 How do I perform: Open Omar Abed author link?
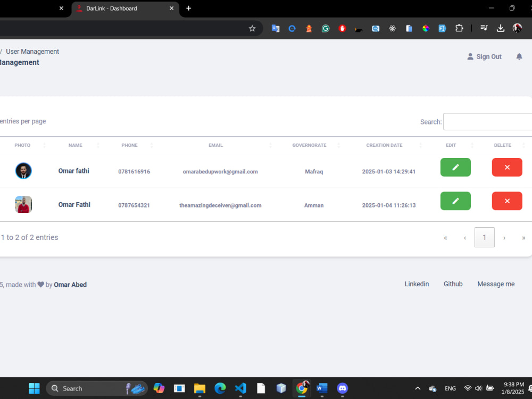click(x=70, y=285)
